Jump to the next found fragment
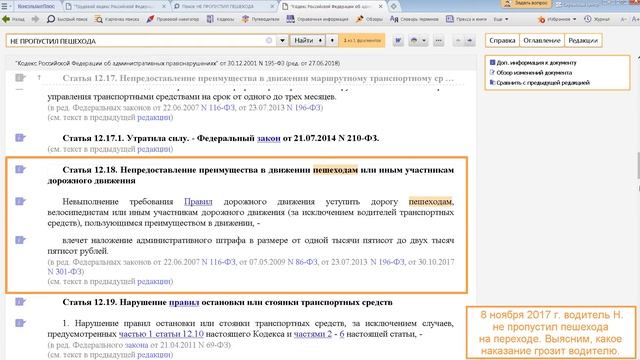 click(469, 40)
